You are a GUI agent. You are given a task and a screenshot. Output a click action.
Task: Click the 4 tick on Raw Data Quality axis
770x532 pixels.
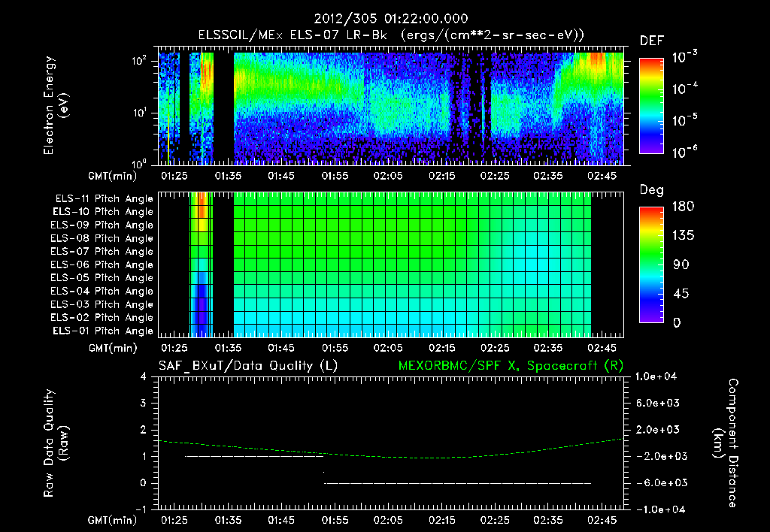(143, 377)
